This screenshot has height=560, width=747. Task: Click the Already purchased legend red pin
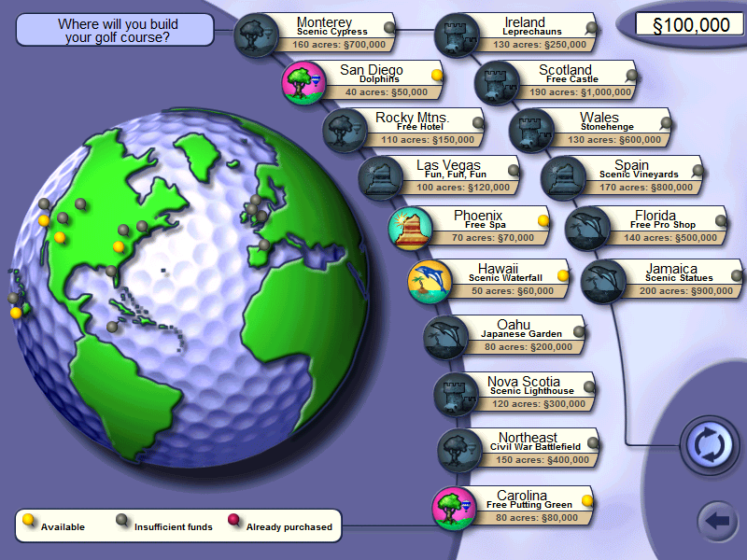233,520
